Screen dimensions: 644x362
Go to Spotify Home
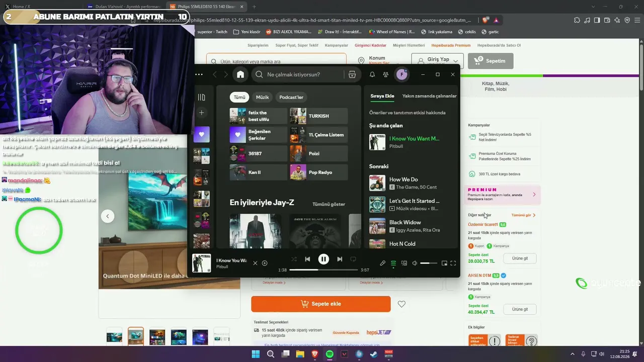(x=240, y=74)
